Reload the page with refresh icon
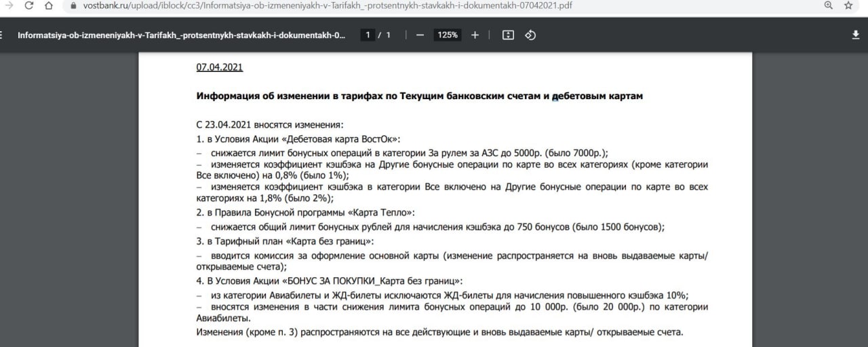 [x=29, y=5]
